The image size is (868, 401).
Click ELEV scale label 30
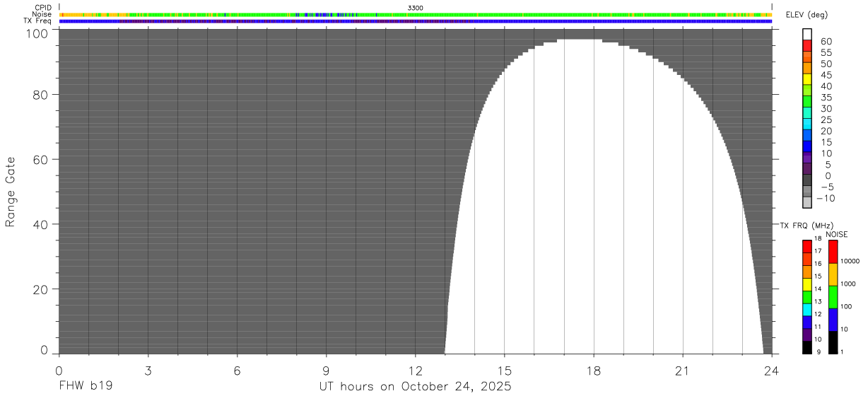point(826,108)
